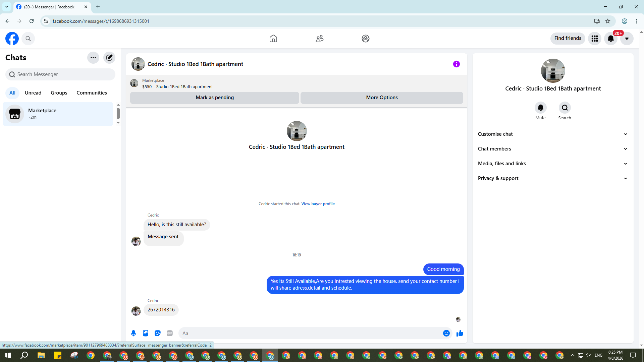The height and width of the screenshot is (362, 644).
Task: Click the chat list scrollbar thumb
Action: click(118, 113)
